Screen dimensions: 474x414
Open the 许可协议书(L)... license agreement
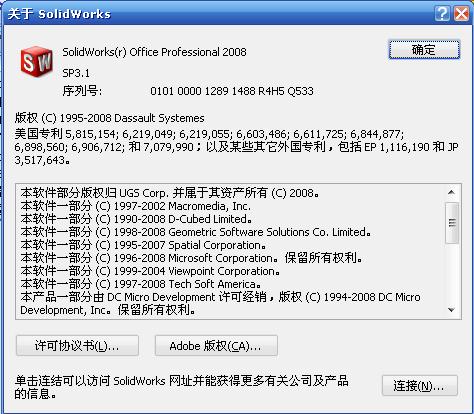coord(77,346)
